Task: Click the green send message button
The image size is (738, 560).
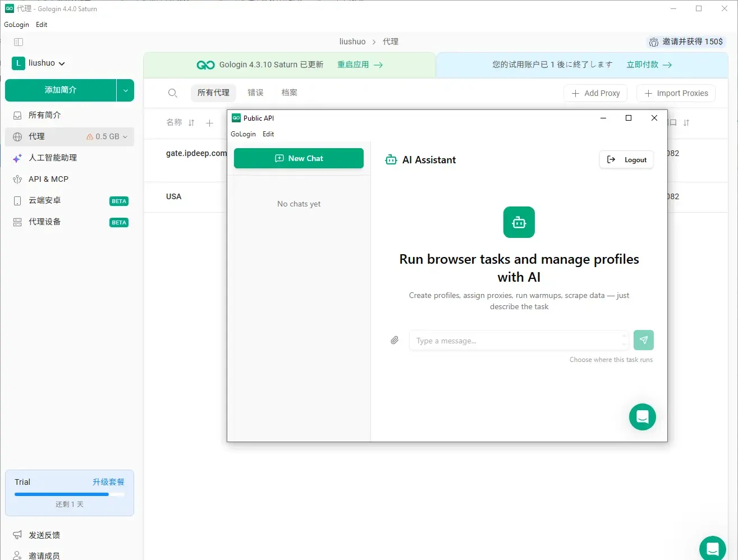Action: (644, 340)
